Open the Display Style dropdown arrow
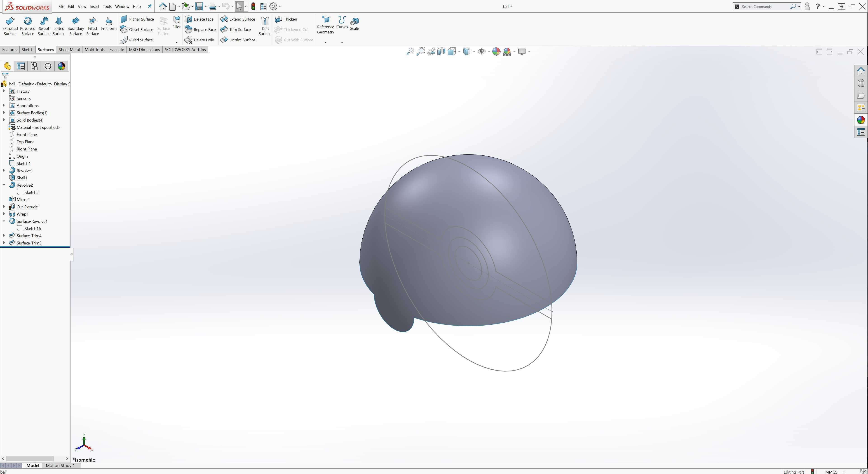 pos(474,52)
